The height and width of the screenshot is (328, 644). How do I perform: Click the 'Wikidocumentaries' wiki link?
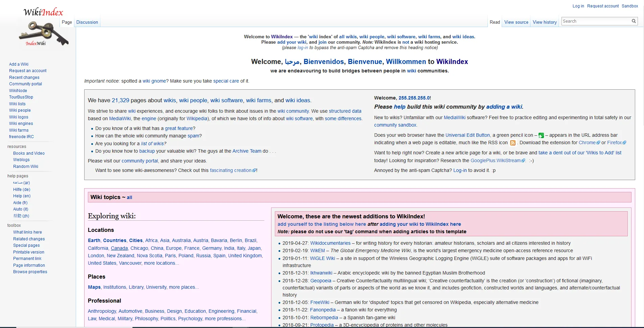pyautogui.click(x=330, y=243)
